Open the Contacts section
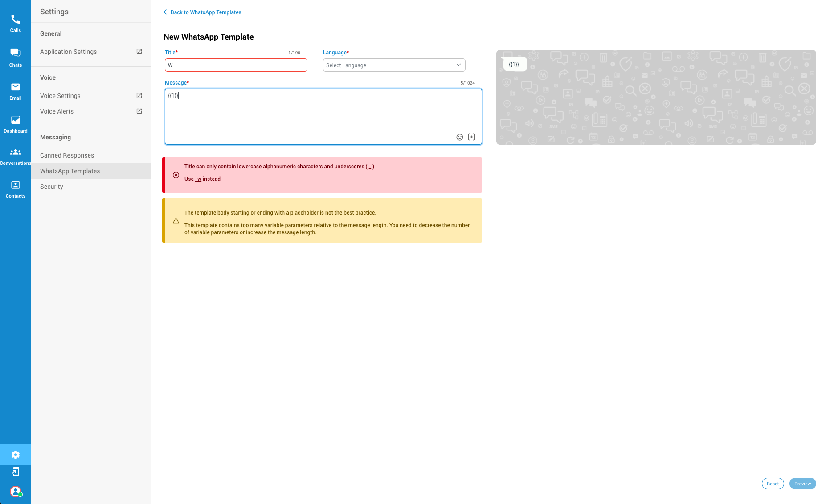 tap(16, 190)
